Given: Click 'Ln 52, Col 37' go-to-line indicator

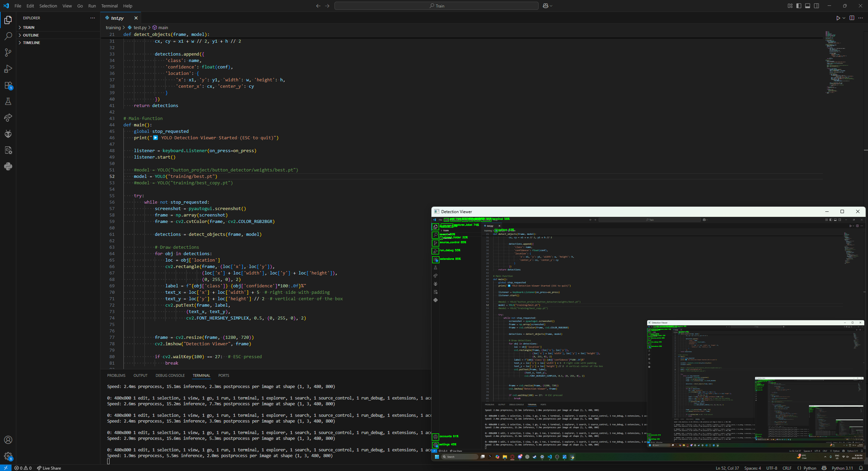Looking at the screenshot, I should (x=727, y=468).
